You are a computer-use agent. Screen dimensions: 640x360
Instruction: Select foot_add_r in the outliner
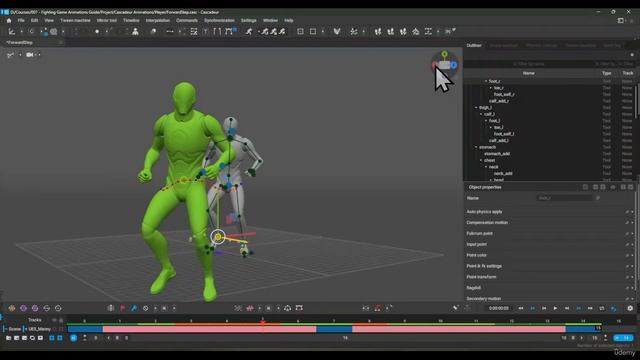(x=504, y=94)
